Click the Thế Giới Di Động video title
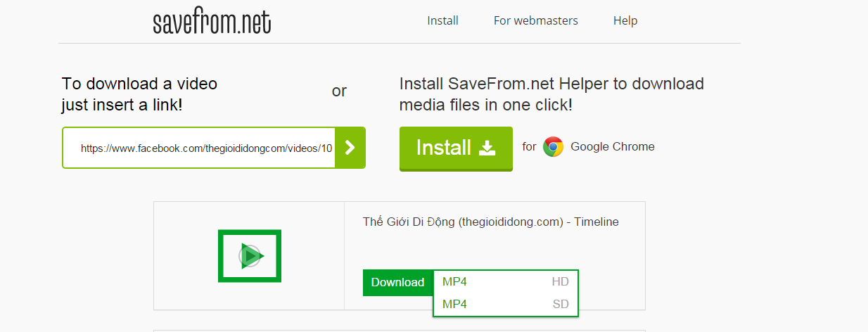 pyautogui.click(x=490, y=222)
